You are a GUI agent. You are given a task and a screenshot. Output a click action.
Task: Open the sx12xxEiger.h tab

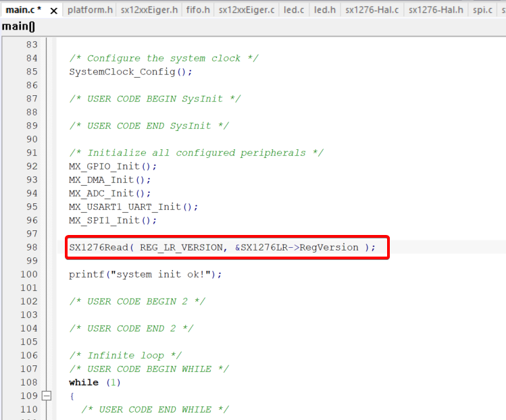(x=149, y=10)
